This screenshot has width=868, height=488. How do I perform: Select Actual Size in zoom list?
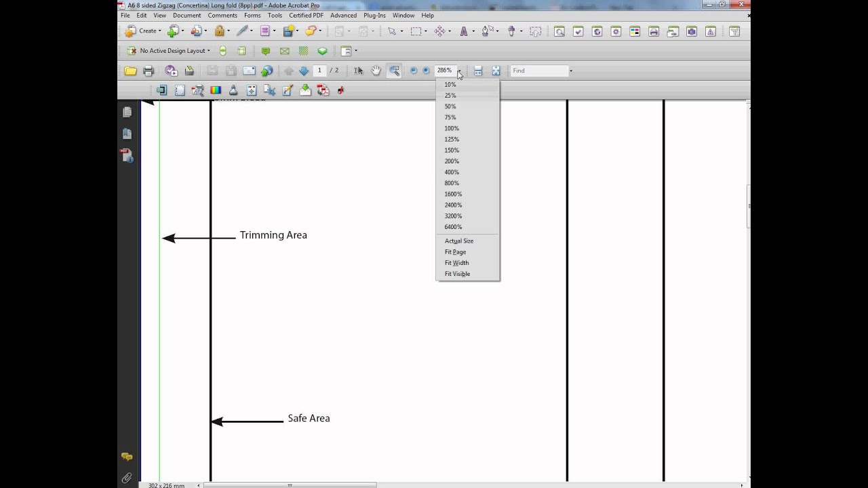467,241
